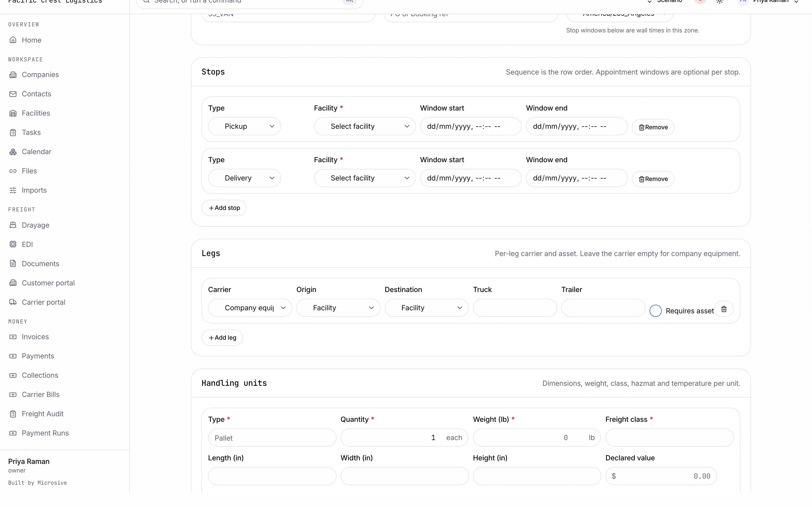Toggle the light theme sun icon
The height and width of the screenshot is (507, 812).
point(719,1)
